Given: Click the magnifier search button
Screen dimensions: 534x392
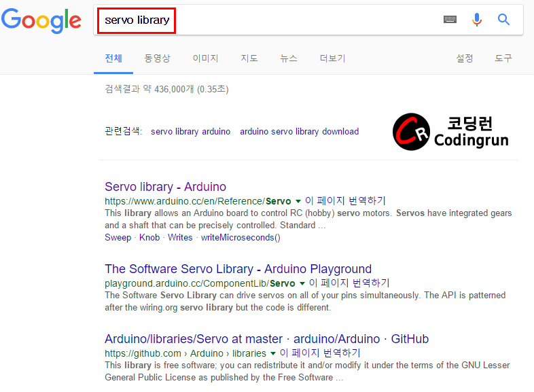Looking at the screenshot, I should (503, 20).
